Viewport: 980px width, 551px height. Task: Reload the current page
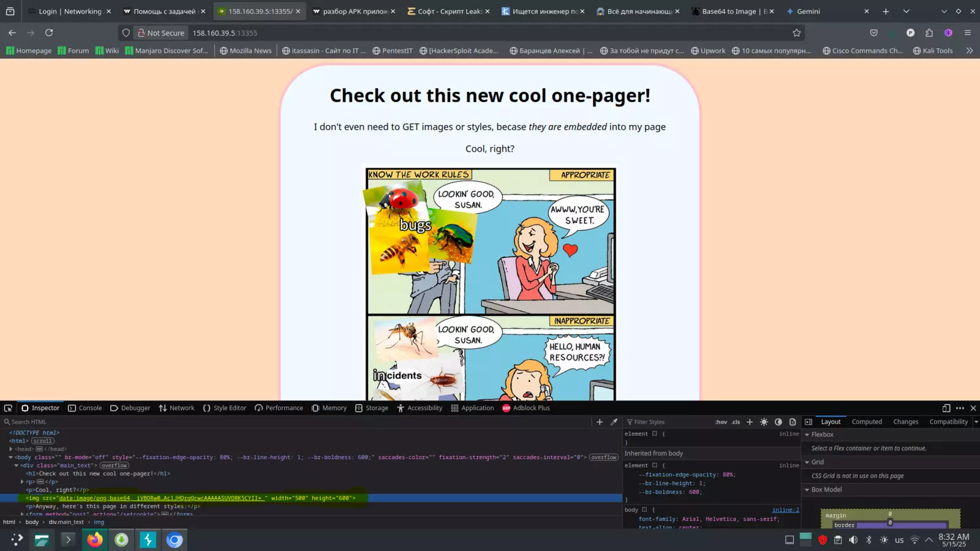pos(49,33)
